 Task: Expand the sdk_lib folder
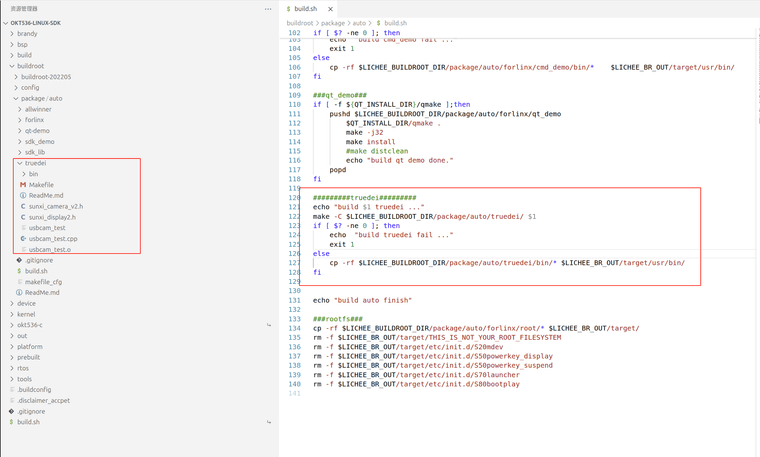32,152
